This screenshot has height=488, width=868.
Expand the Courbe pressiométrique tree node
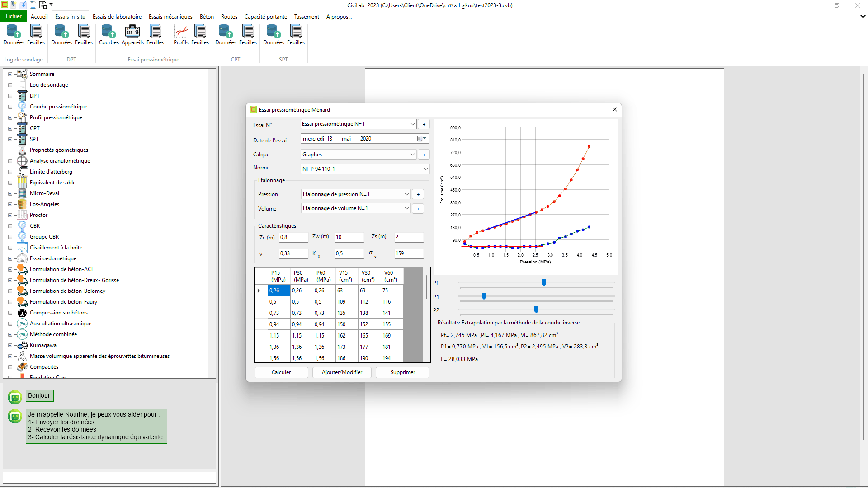click(x=10, y=107)
